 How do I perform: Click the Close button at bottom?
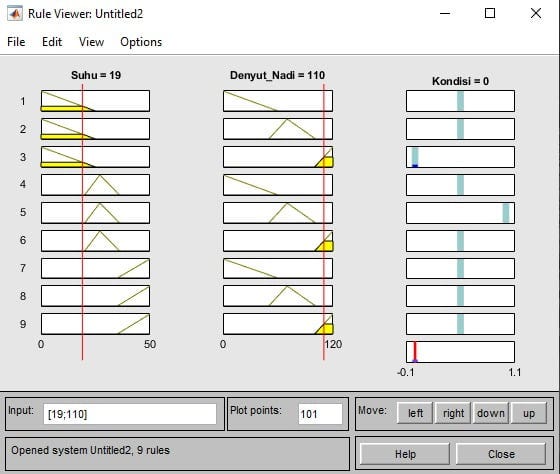pos(501,454)
